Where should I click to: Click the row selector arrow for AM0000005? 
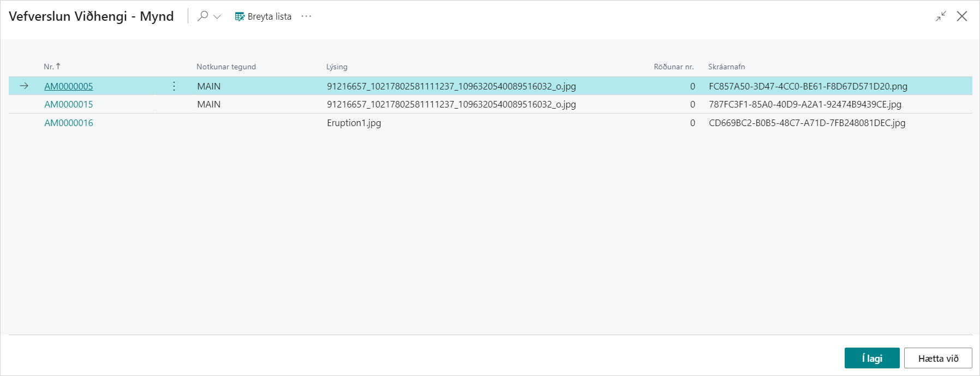tap(24, 86)
